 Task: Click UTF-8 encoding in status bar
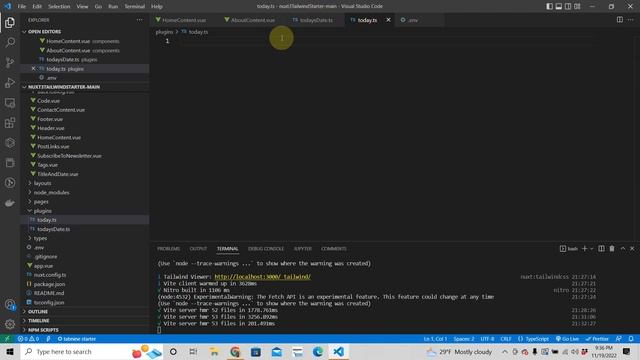coord(487,339)
